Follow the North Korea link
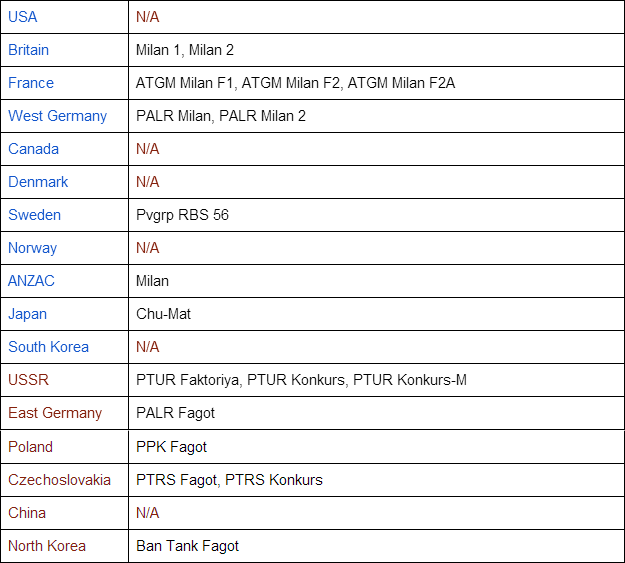 pyautogui.click(x=47, y=546)
